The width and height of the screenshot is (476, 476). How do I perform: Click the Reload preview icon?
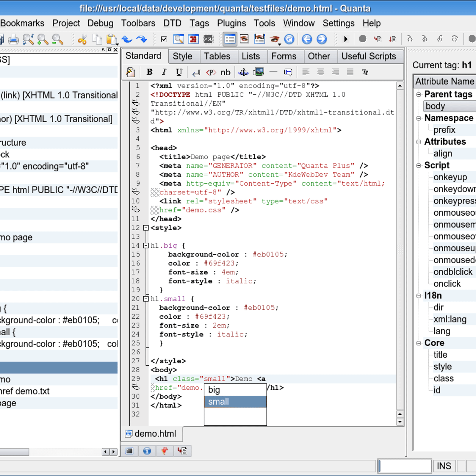[289, 39]
